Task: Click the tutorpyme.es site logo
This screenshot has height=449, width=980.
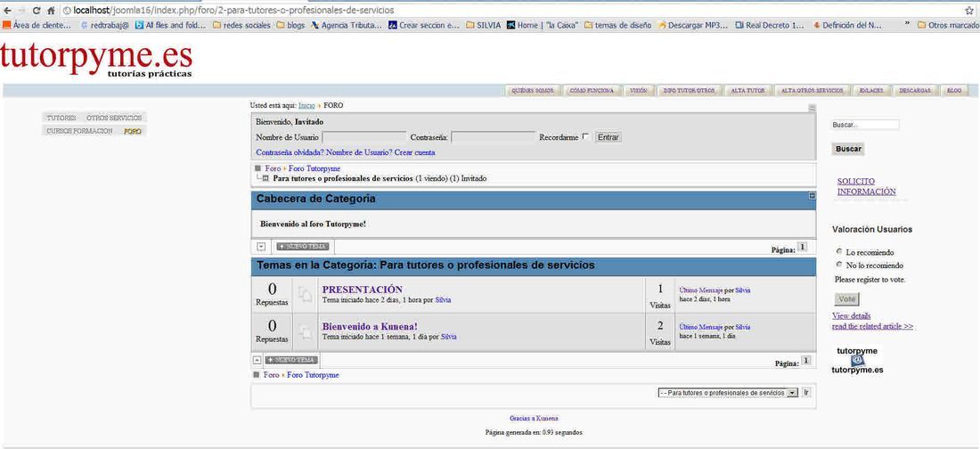Action: coord(96,60)
